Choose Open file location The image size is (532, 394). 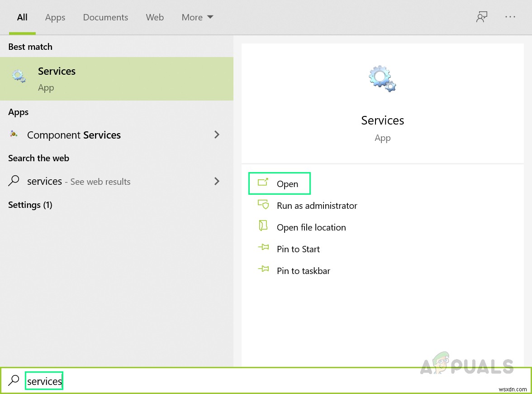pos(311,227)
